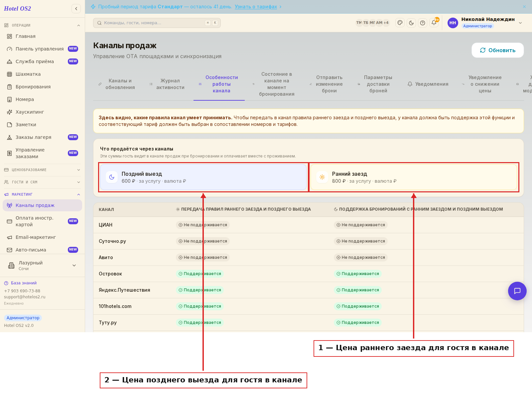Open Панель управления in the sidebar
The image size is (532, 396).
click(42, 49)
